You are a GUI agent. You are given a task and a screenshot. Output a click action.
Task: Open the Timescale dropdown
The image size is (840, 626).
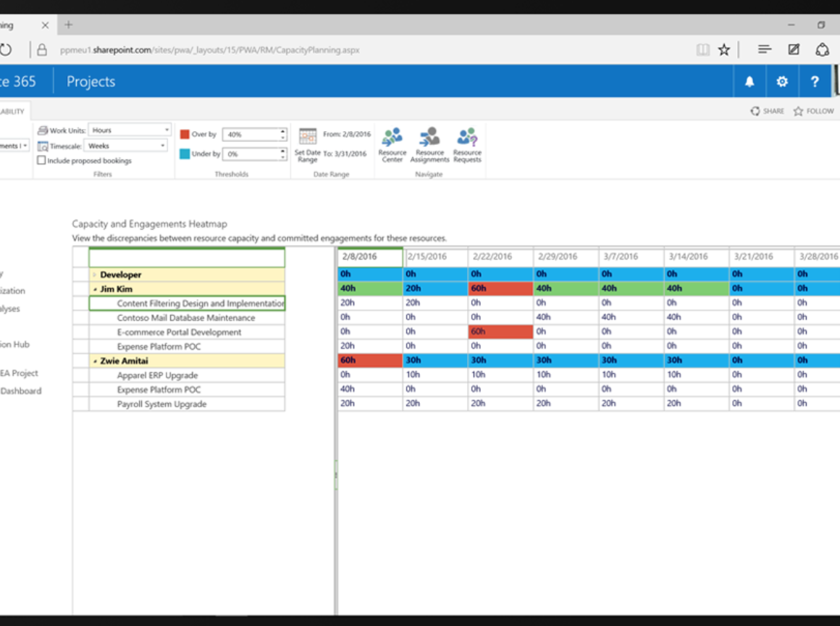pos(126,146)
